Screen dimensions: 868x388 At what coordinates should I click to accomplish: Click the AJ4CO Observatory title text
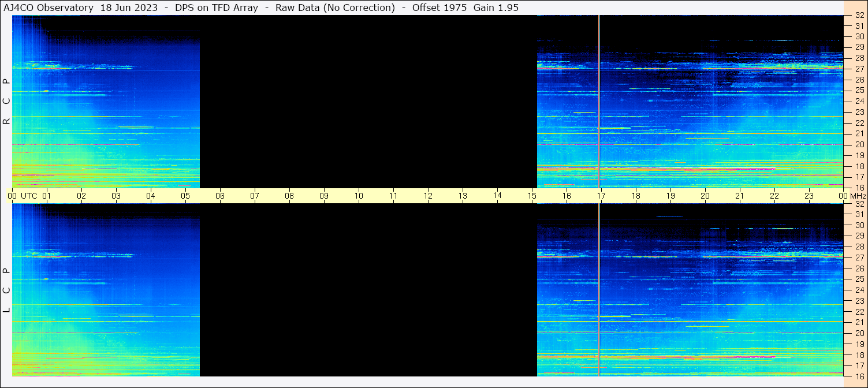click(49, 8)
